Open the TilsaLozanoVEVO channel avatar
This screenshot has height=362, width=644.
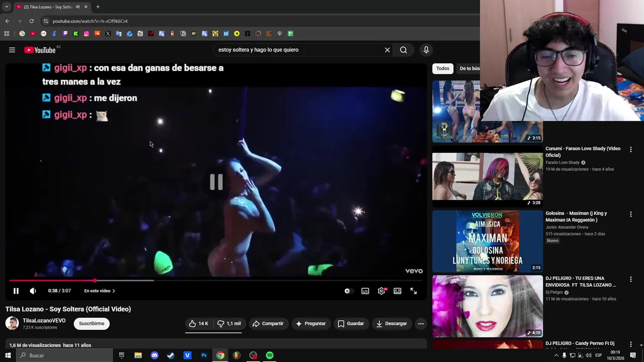(12, 323)
